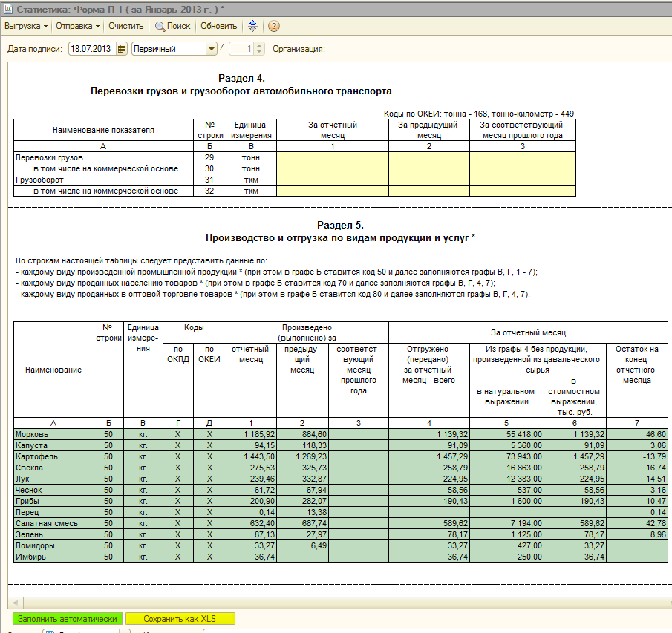Select the Морковь product name cell
Screen dimensions: 672x633
[x=54, y=434]
